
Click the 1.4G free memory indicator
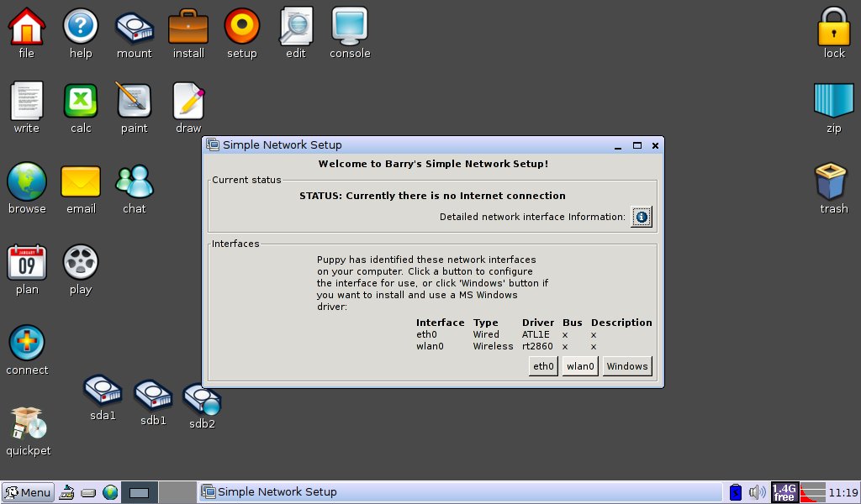pyautogui.click(x=784, y=492)
